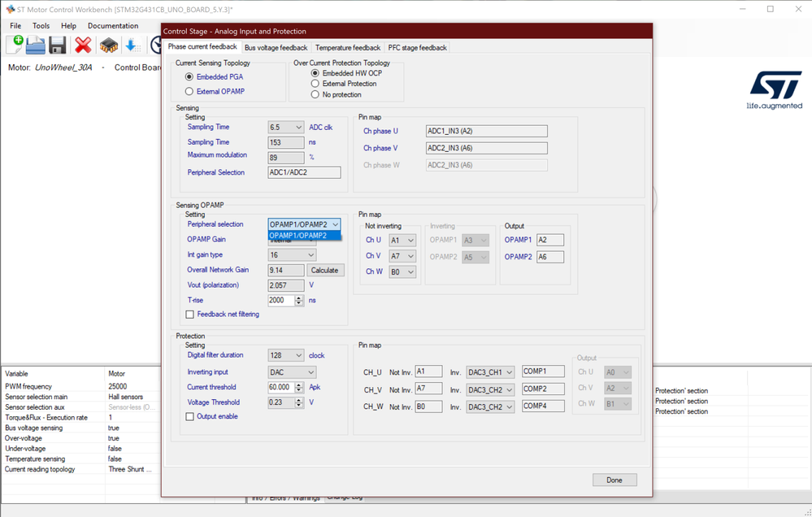Click Sensor selection main row
The image size is (812, 517).
(x=80, y=397)
